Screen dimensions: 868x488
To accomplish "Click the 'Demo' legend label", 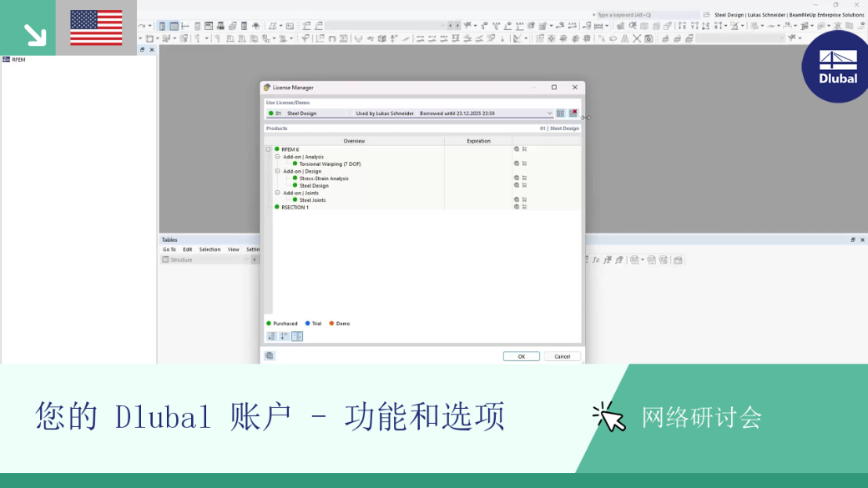I will (x=343, y=324).
